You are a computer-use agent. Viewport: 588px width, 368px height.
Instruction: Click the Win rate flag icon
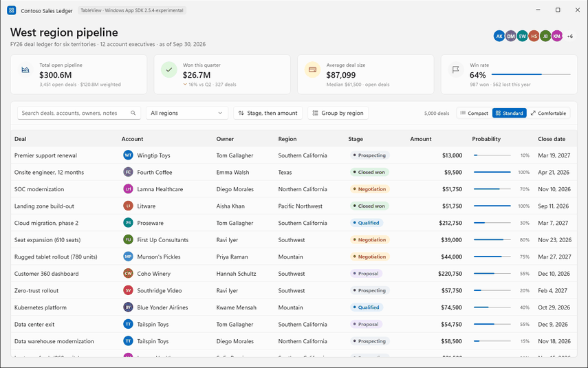pos(456,69)
